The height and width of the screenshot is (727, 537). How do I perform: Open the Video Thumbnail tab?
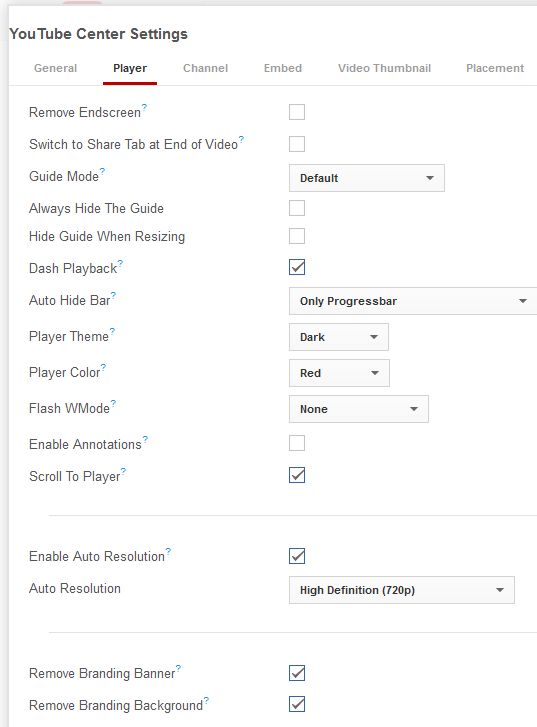tap(384, 68)
